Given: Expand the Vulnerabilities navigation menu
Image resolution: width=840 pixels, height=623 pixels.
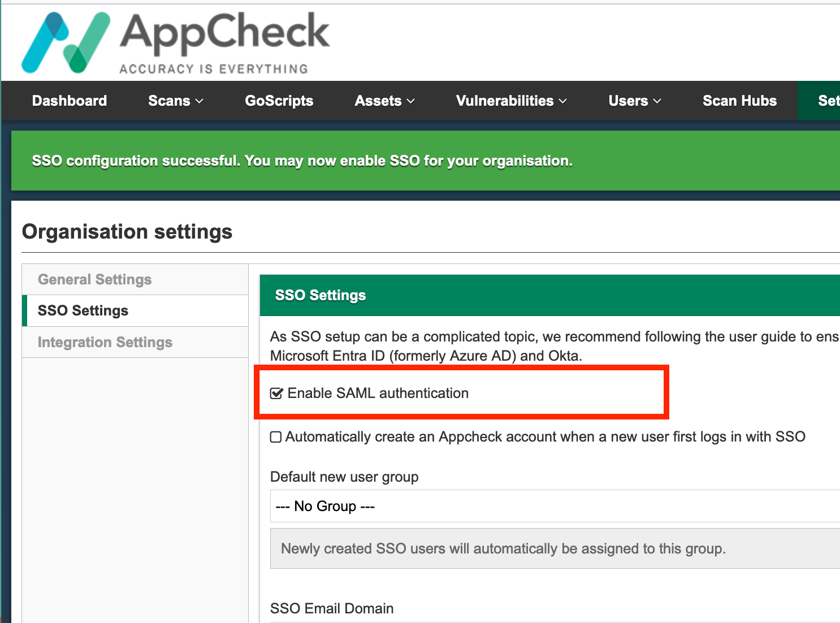Looking at the screenshot, I should coord(510,101).
